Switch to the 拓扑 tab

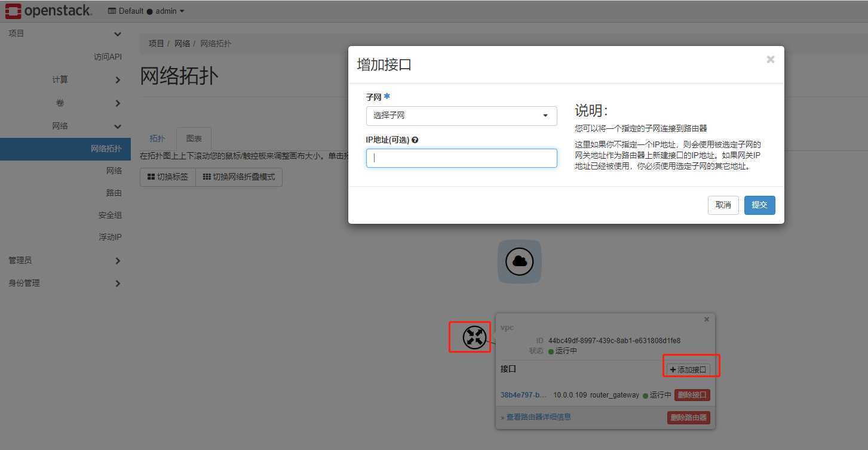pyautogui.click(x=157, y=138)
